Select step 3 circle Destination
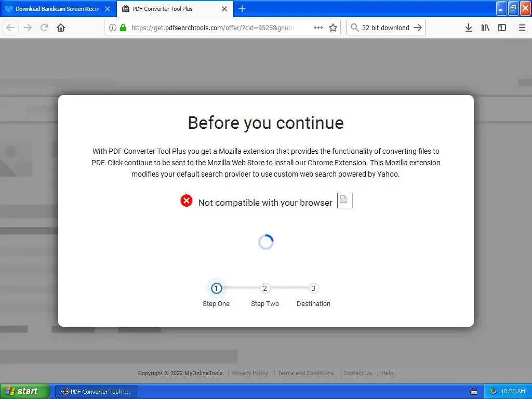The width and height of the screenshot is (532, 399). (x=313, y=288)
